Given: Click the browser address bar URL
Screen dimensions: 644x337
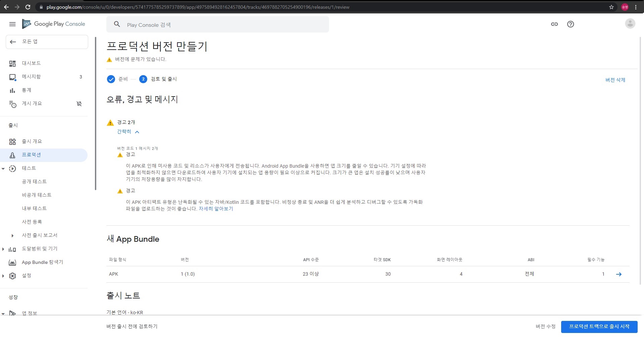Looking at the screenshot, I should click(x=198, y=7).
